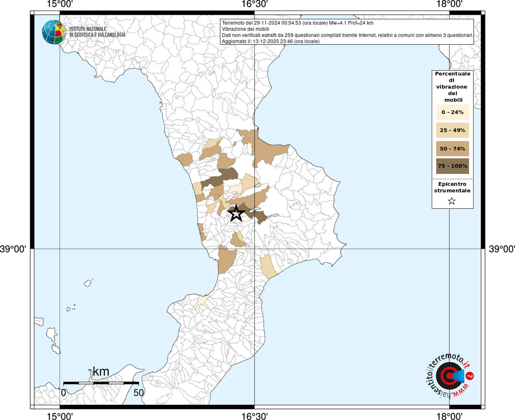515x420 pixels.
Task: Click the 'Istituto Nazionale di Geofisica e Vulcanologia' text
Action: (x=97, y=32)
